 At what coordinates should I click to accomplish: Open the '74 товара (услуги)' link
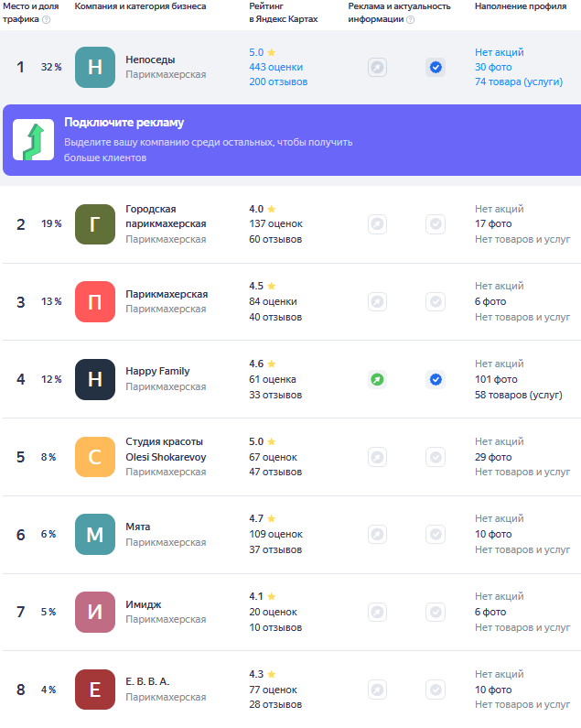coord(519,81)
